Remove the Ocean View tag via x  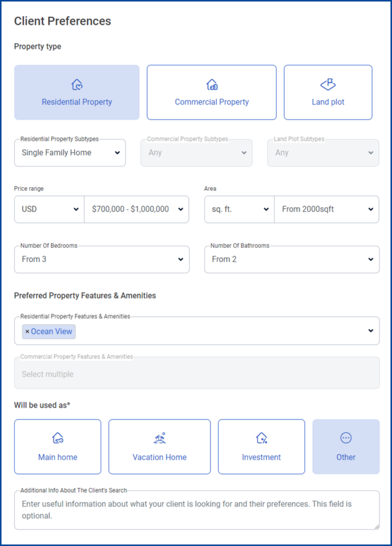[x=27, y=332]
